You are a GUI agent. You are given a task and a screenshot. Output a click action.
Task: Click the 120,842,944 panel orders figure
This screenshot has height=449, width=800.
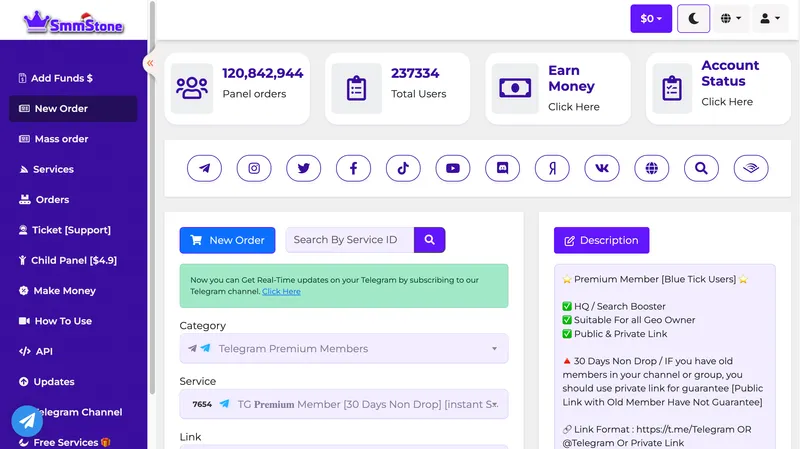(263, 73)
